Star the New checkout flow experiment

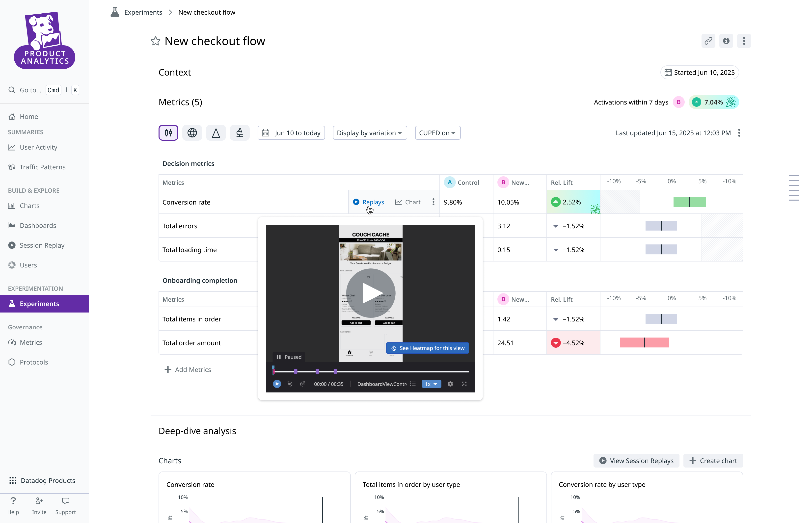pos(155,41)
